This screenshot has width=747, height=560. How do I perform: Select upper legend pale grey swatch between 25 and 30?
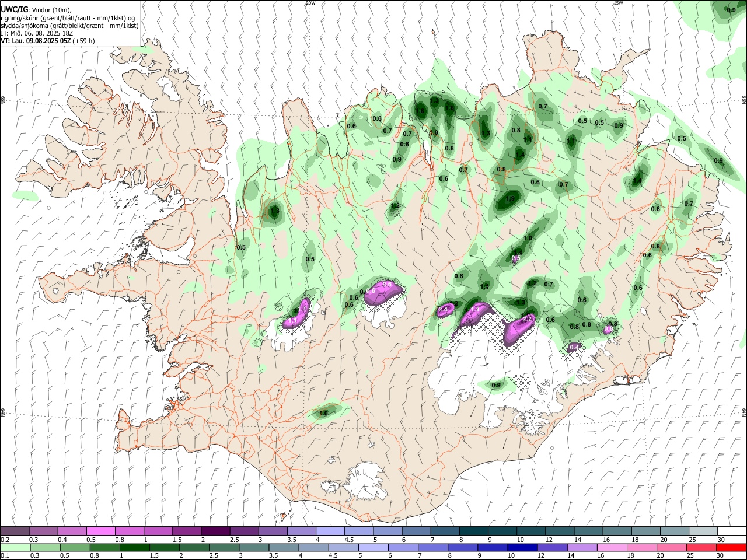pos(702,531)
